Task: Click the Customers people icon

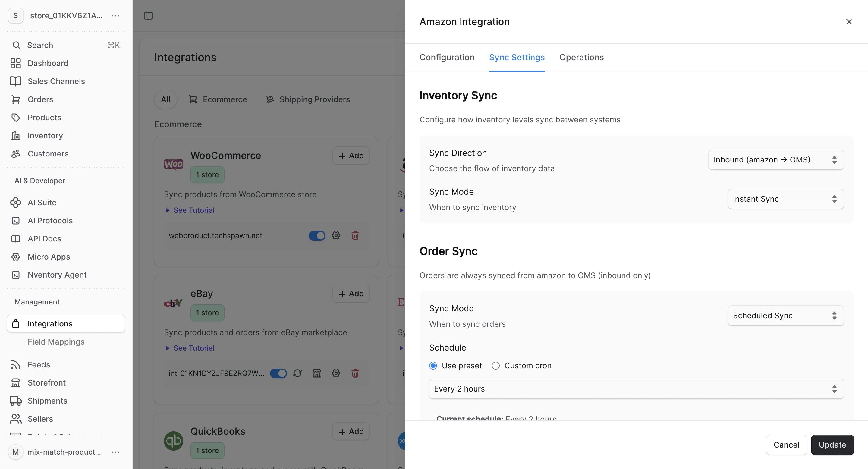Action: (x=15, y=154)
